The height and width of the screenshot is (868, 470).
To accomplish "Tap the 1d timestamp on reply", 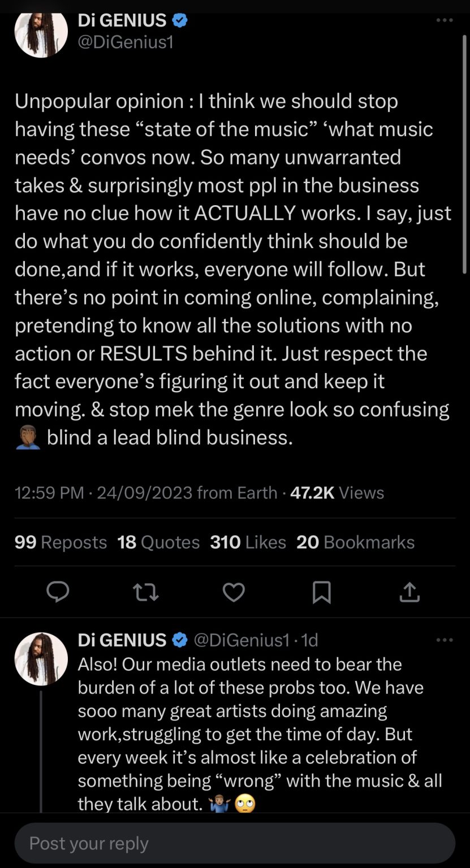I will pos(310,640).
